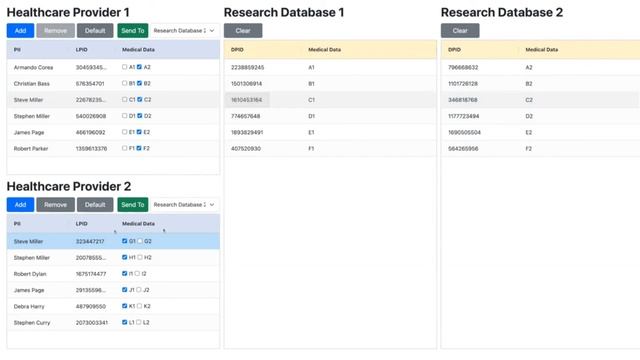Uncheck the E2 checkbox
The width and height of the screenshot is (640, 360).
(x=139, y=132)
